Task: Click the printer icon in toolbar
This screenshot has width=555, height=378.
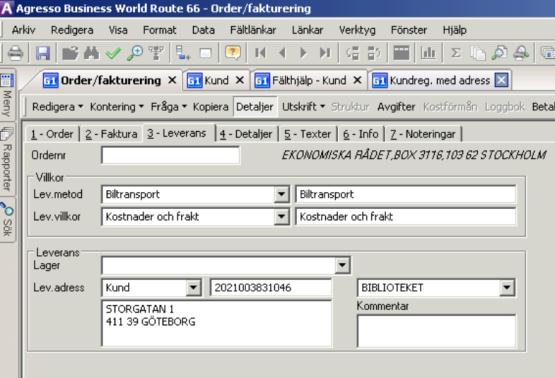Action: click(15, 53)
